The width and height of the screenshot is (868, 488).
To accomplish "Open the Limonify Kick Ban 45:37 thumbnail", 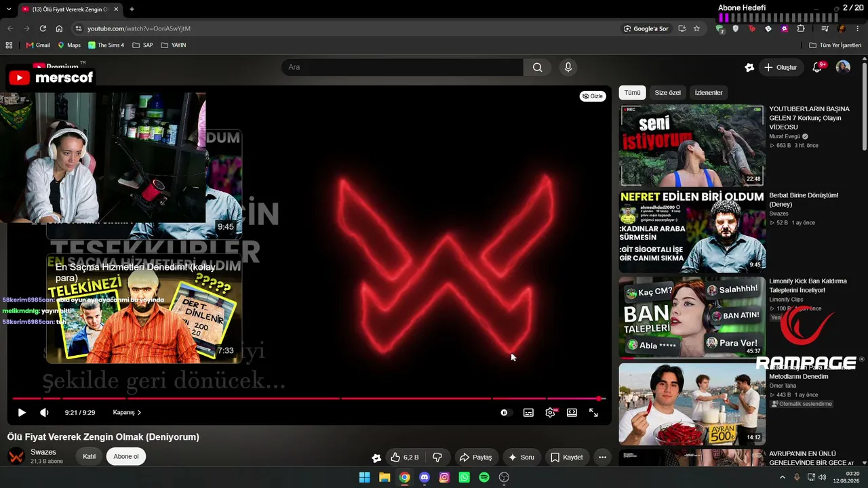I will pos(692,317).
